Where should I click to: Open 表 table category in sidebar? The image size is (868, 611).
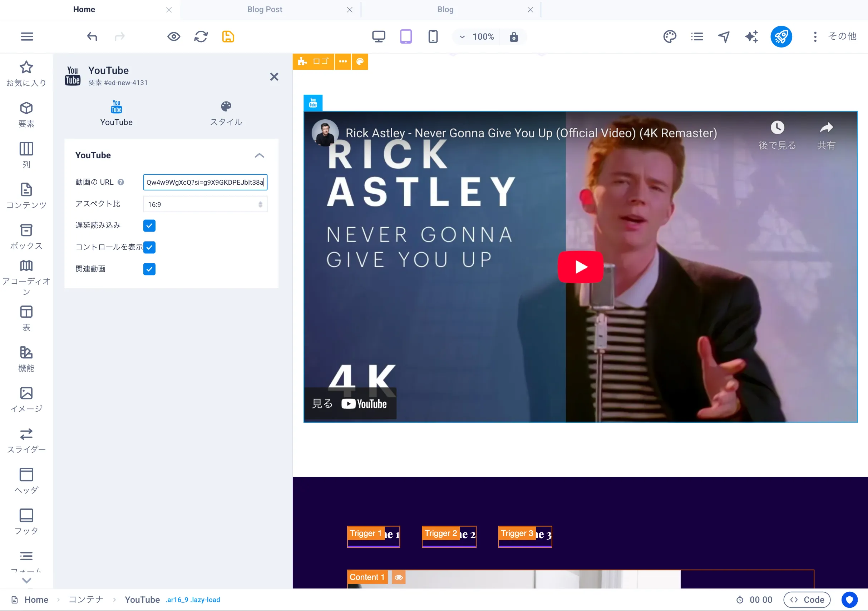(26, 318)
